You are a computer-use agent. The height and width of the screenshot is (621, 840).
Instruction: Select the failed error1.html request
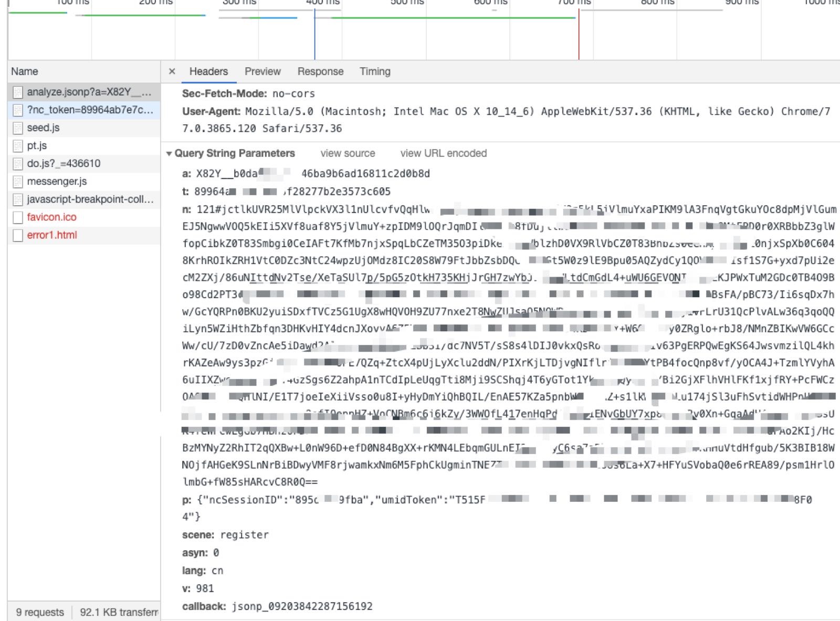tap(84, 235)
